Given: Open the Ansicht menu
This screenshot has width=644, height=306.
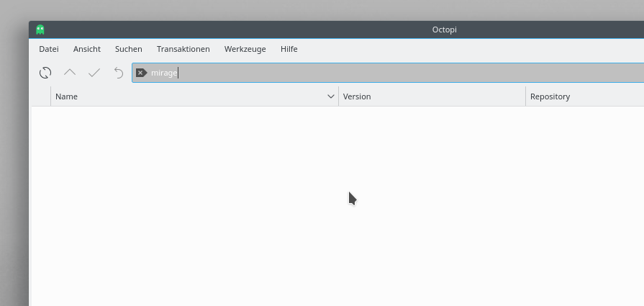Looking at the screenshot, I should click(x=87, y=49).
